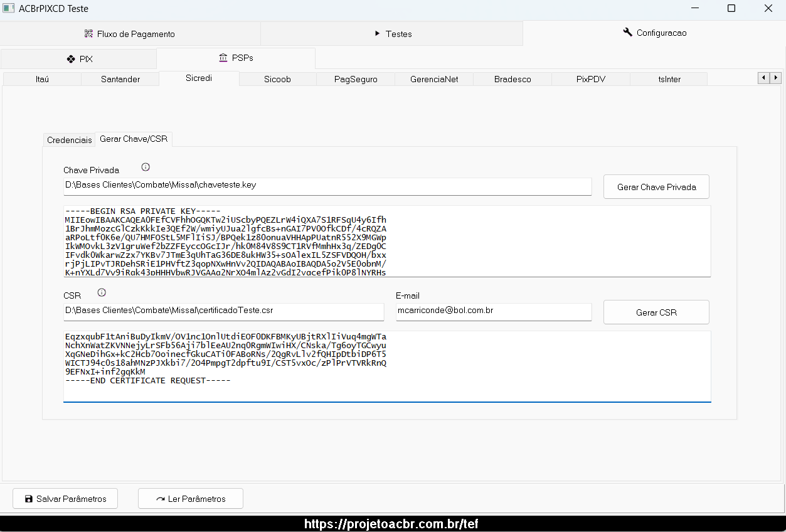Open the Bradesco PSP tab
This screenshot has height=532, width=786.
512,79
